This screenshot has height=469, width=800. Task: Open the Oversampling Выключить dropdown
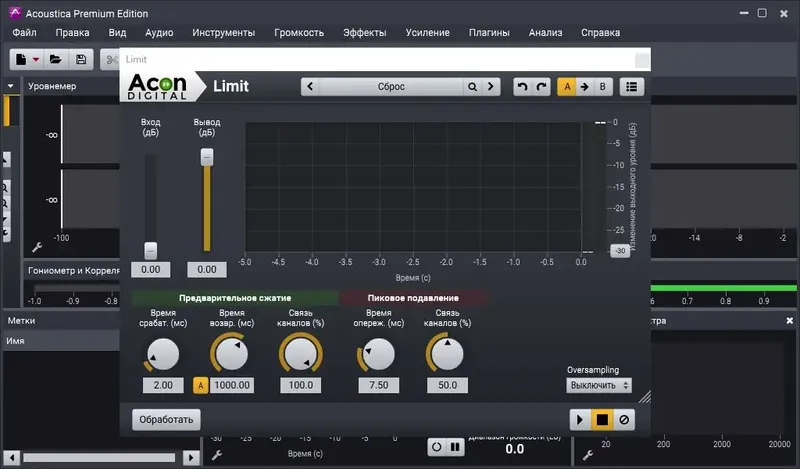[599, 385]
